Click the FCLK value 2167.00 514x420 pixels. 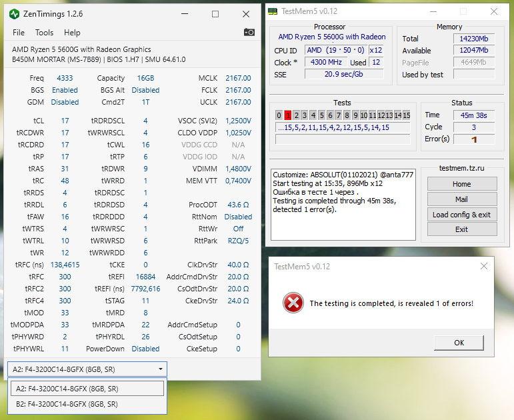[238, 90]
